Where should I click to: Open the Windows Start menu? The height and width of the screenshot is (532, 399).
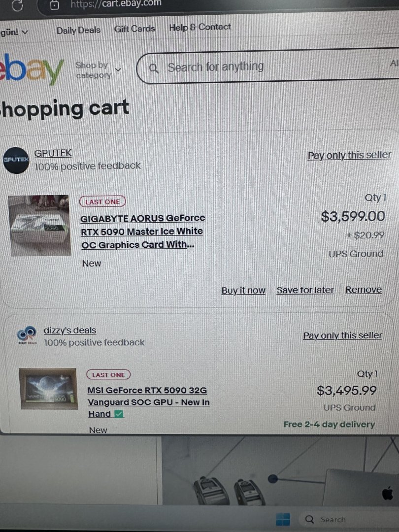283,519
